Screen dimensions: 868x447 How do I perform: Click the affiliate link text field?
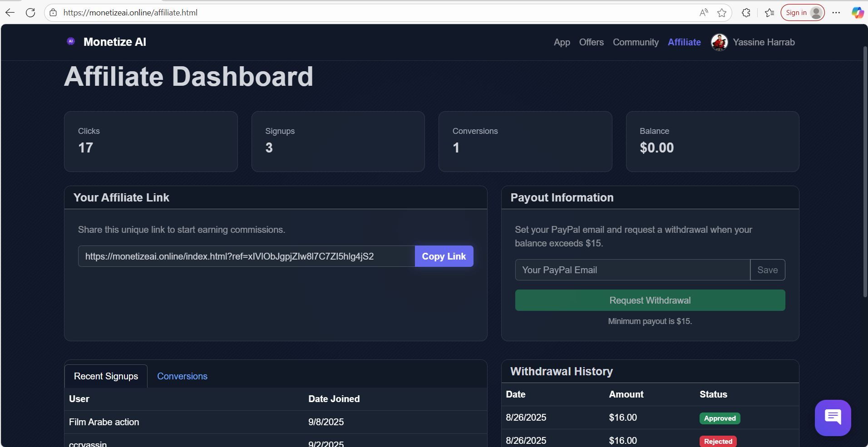coord(247,256)
